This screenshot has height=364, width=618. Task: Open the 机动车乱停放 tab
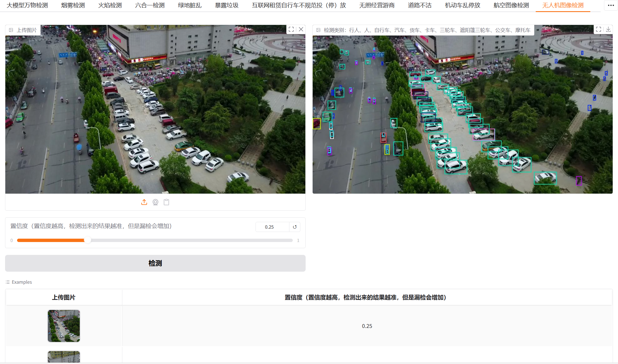462,5
